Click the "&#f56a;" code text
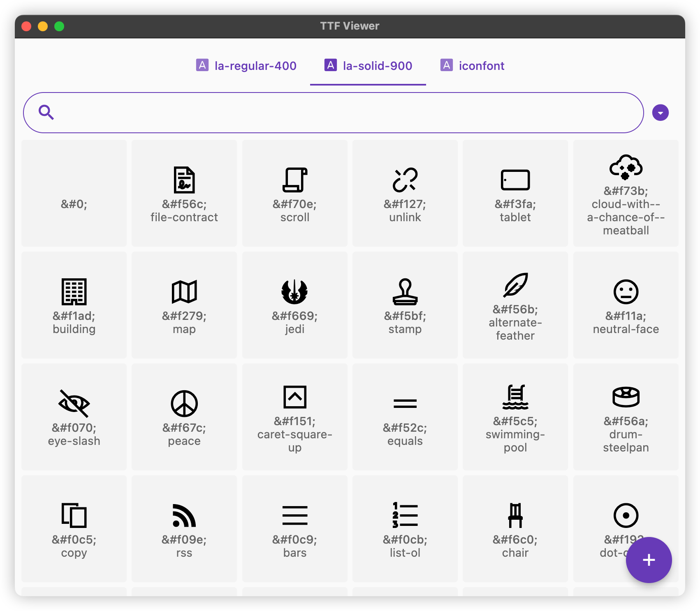The image size is (700, 611). tap(626, 421)
